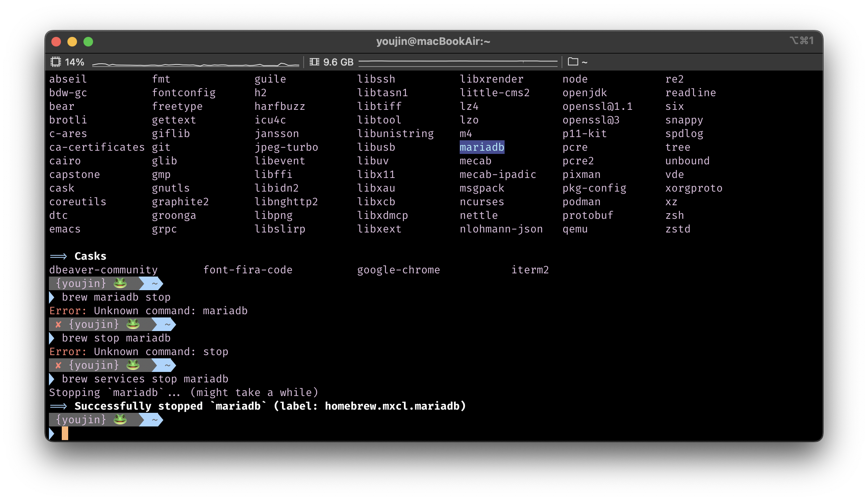This screenshot has height=501, width=868.
Task: Click the red ✗ failure indicator in the prompt
Action: tap(58, 365)
